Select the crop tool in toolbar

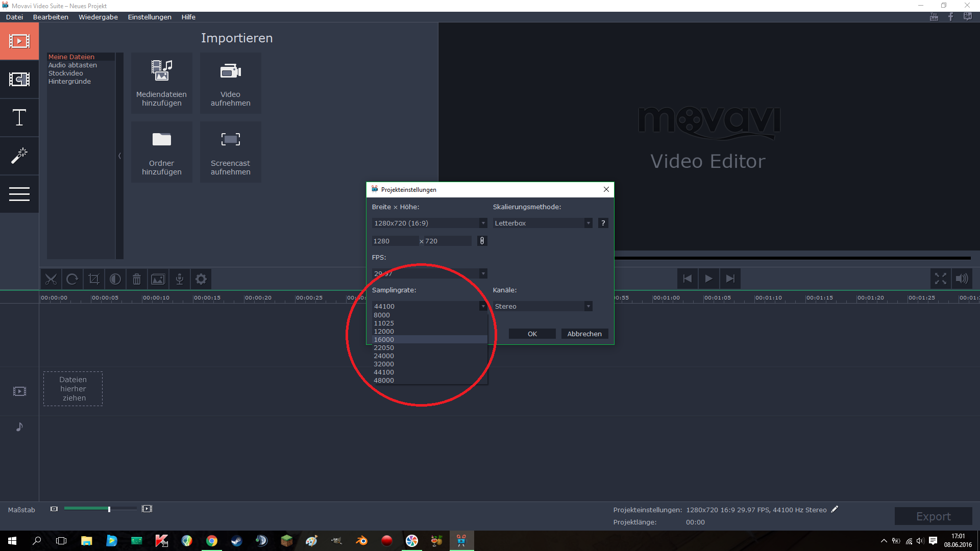click(x=94, y=279)
